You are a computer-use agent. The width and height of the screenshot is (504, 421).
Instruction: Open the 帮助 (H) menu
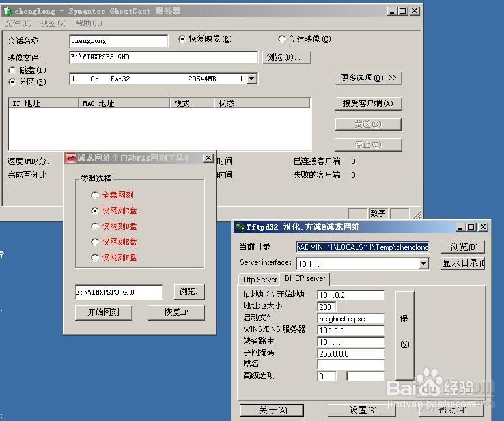[89, 23]
